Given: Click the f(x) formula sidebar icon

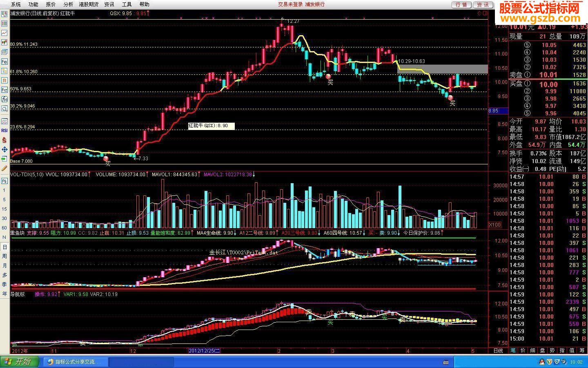Looking at the screenshot, I should [x=4, y=99].
